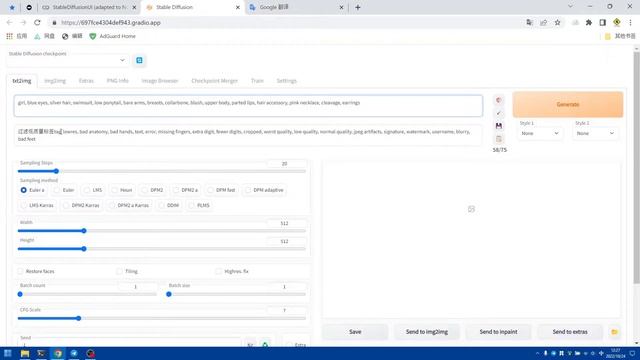Click the Google Translate icon in address bar
This screenshot has height=360, width=640.
click(529, 22)
